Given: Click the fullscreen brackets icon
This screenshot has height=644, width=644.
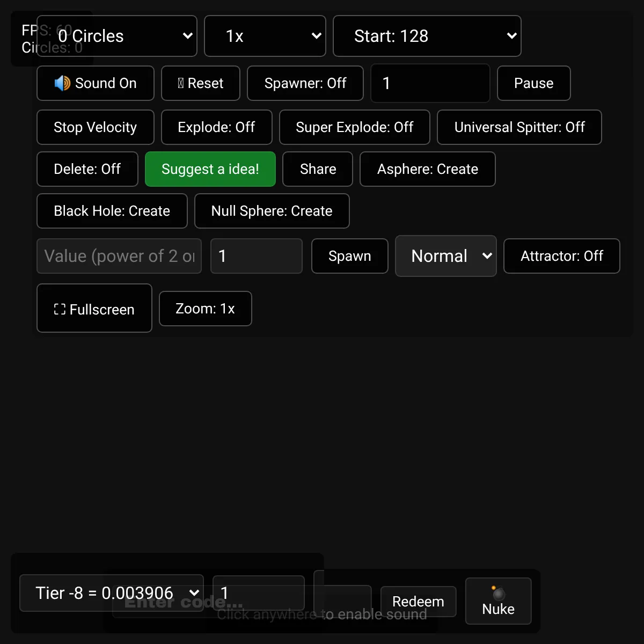Looking at the screenshot, I should coord(60,309).
